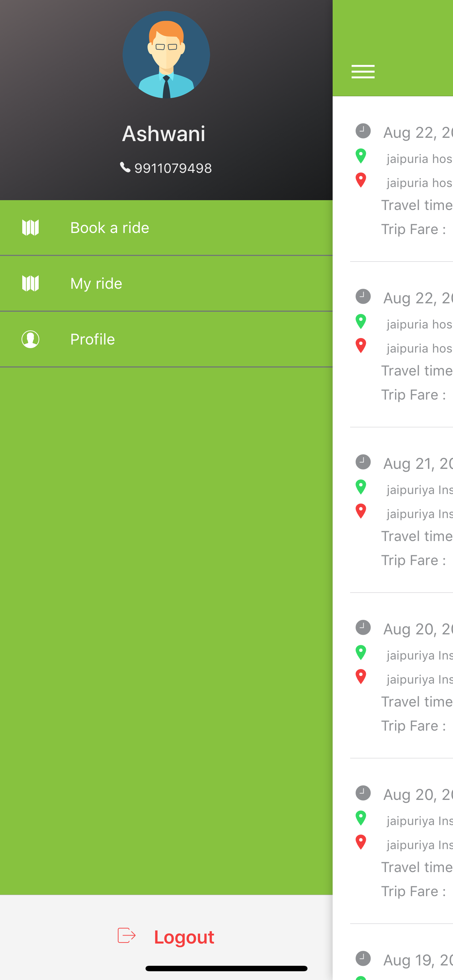The width and height of the screenshot is (453, 980).
Task: Open Profile menu item
Action: (x=166, y=339)
